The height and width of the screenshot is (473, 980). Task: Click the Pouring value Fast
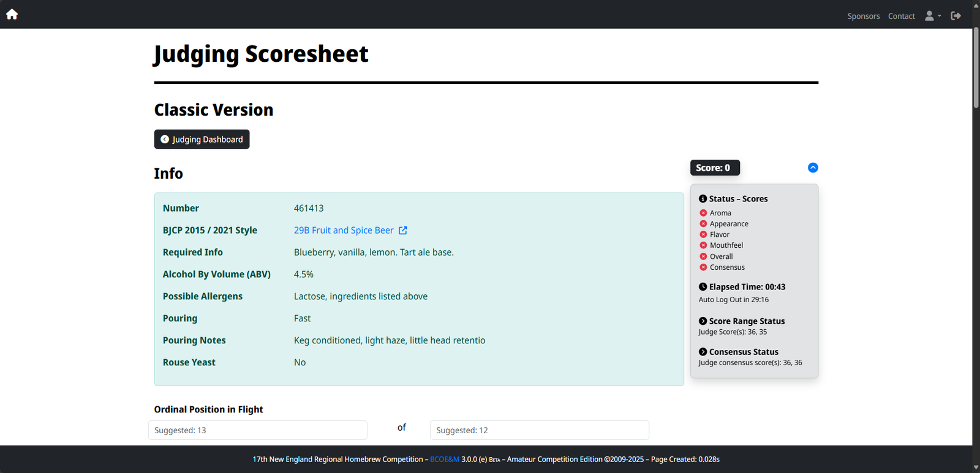(302, 318)
